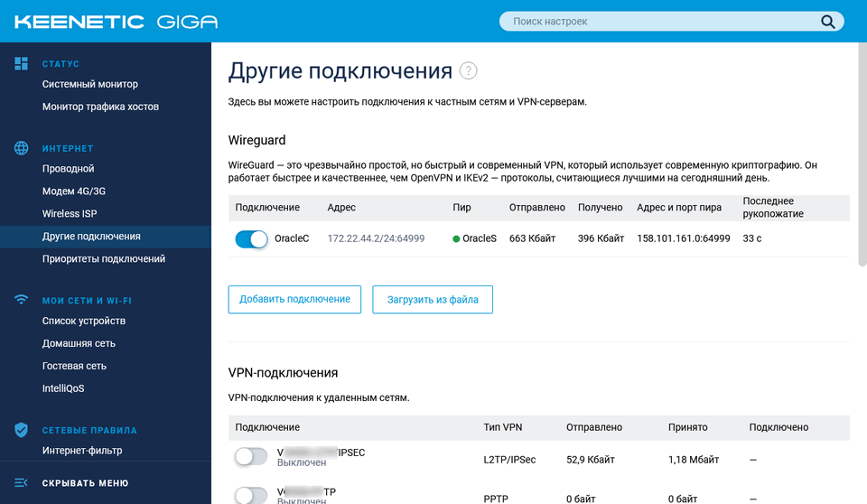
Task: Click the VPN-подключения section heading
Action: coord(283,373)
